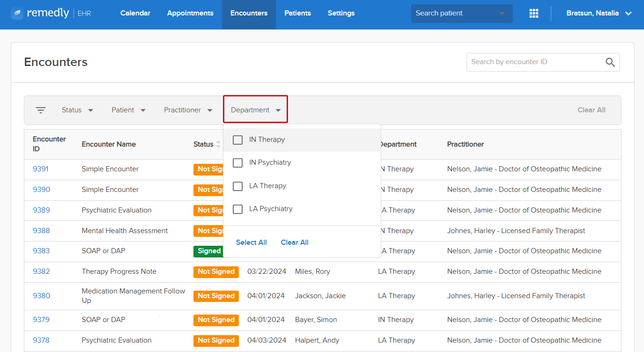Click Mental Health Assessment encounter name
Image resolution: width=644 pixels, height=352 pixels.
[x=125, y=231]
